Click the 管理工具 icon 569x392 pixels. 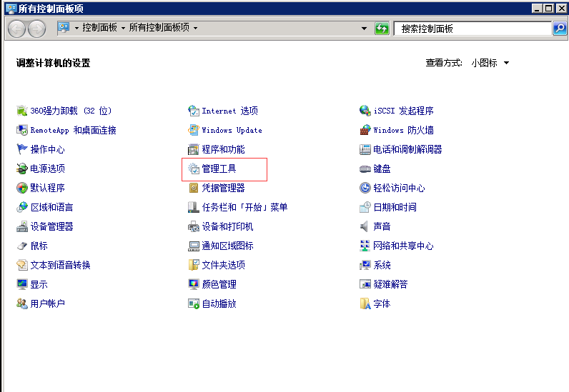pyautogui.click(x=194, y=169)
